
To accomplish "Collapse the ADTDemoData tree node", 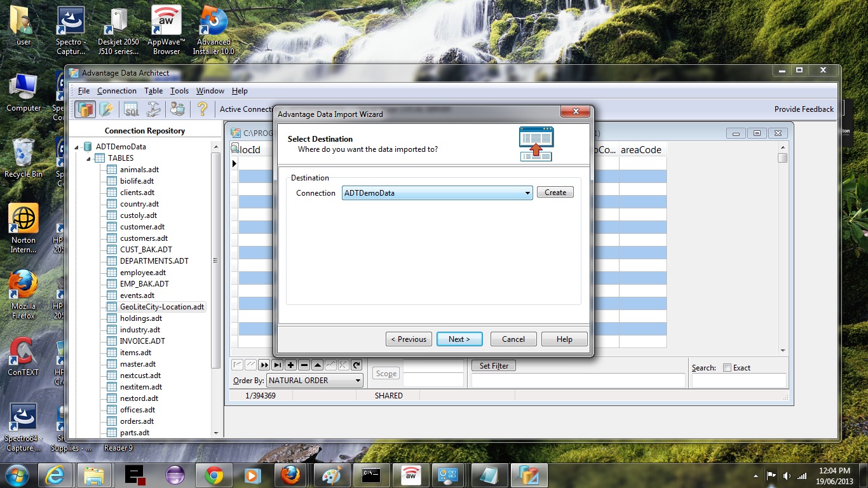I will point(78,147).
